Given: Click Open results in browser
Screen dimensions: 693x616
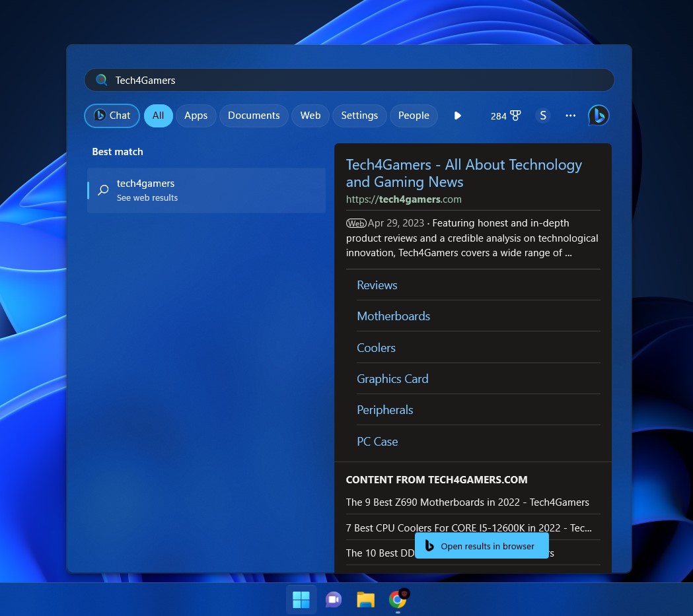Looking at the screenshot, I should pos(482,546).
